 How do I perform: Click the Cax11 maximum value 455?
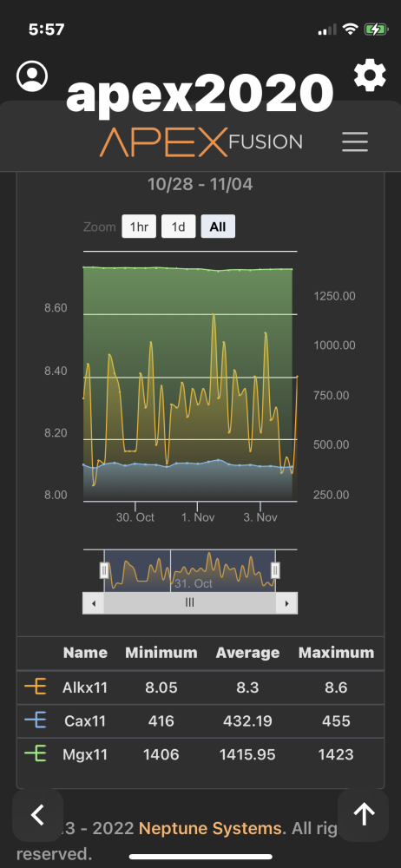click(x=336, y=720)
